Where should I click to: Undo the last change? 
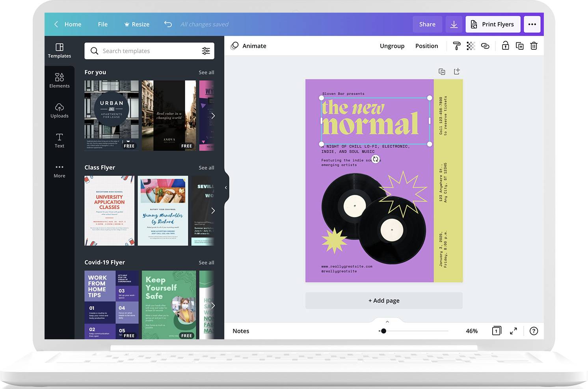coord(168,24)
